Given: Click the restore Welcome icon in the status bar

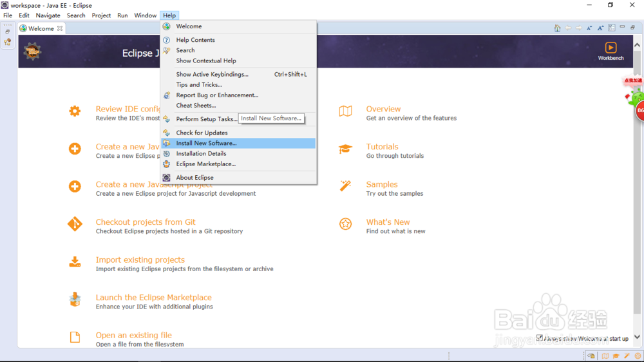Looking at the screenshot, I should (591, 356).
